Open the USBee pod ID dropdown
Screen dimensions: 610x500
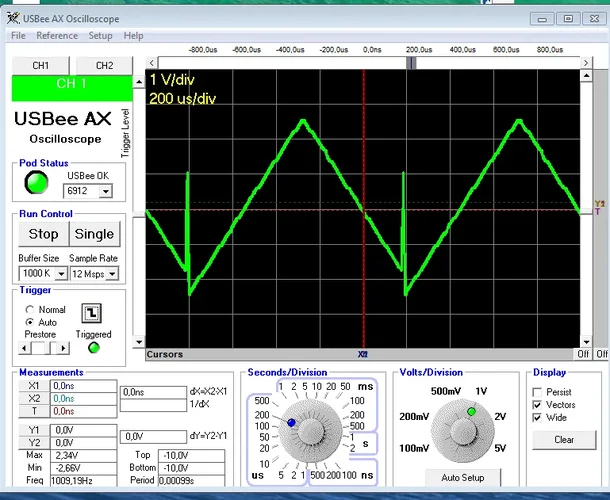click(x=105, y=191)
